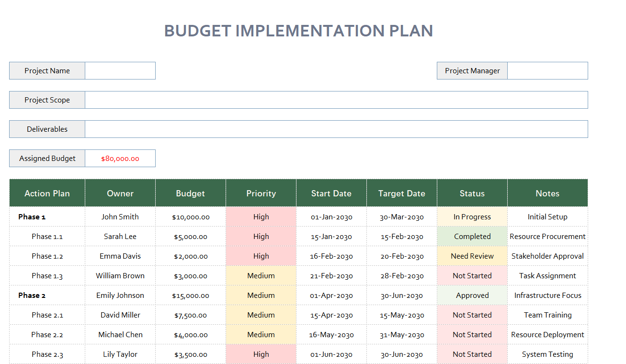Select the $4,000.00 budget cell
Screen dimensions: 626x364
(x=191, y=334)
